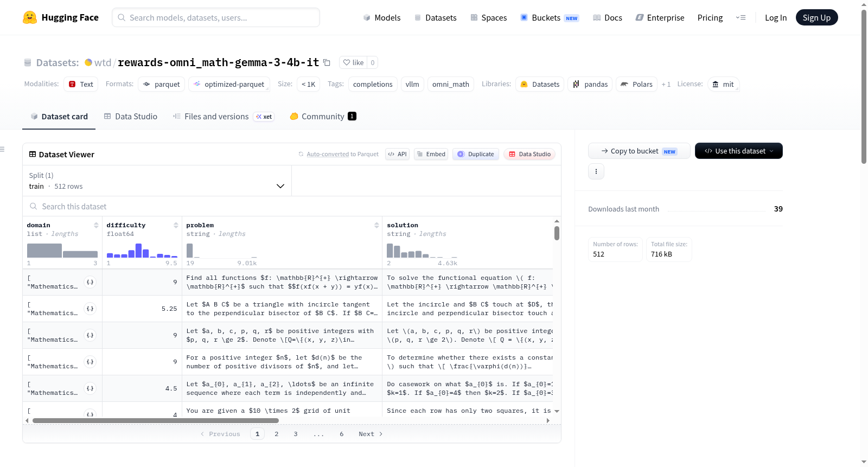Switch to the Data Studio tab

[x=131, y=116]
